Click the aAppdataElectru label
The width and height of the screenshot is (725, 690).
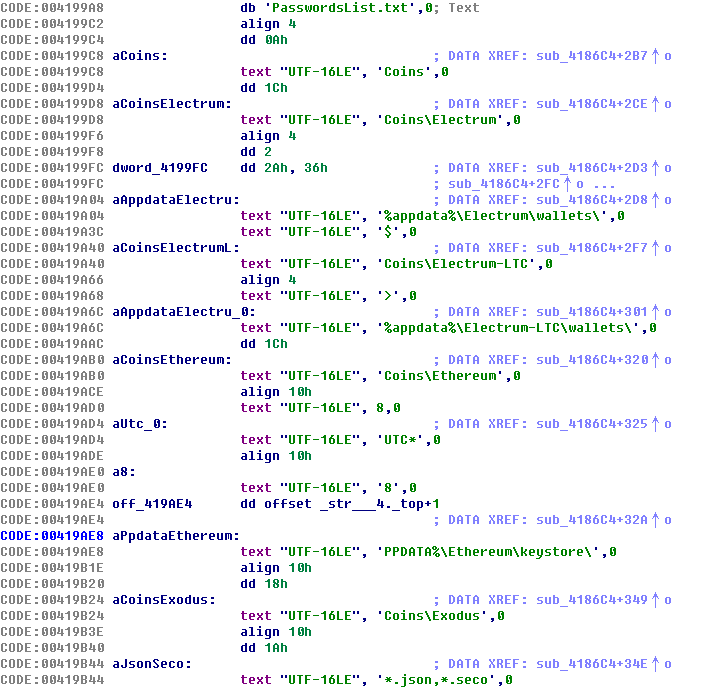click(x=176, y=200)
